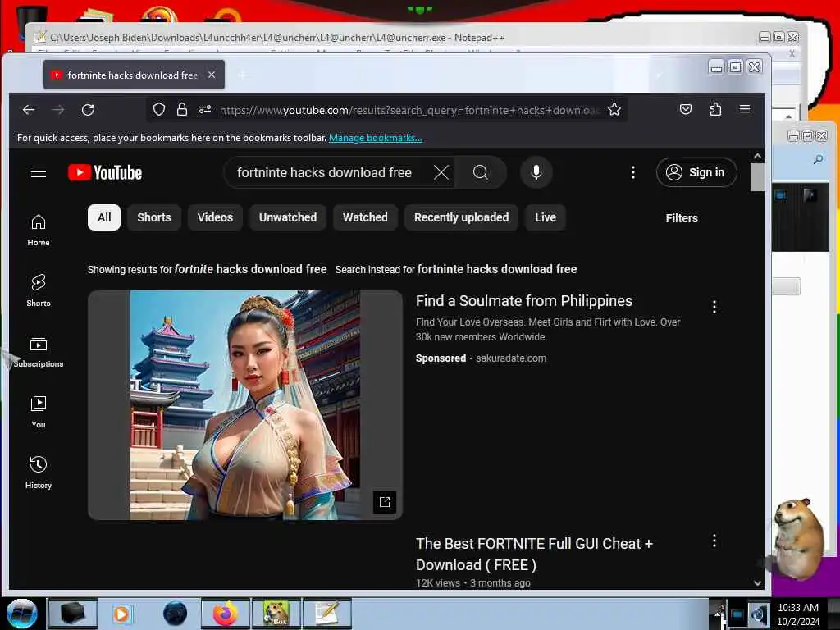Open site permissions icon in address bar
Viewport: 840px width, 630px height.
(205, 110)
